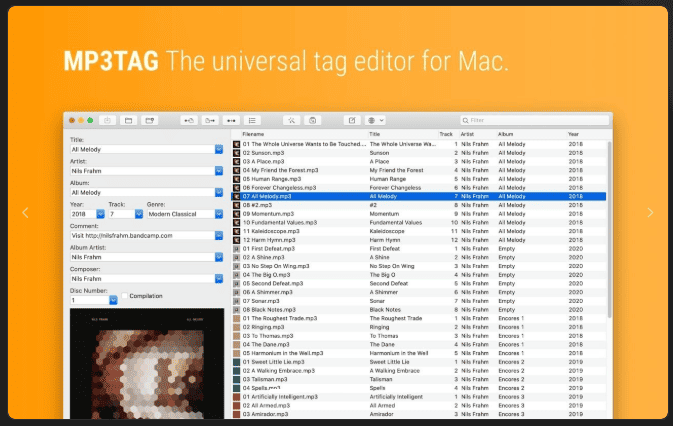Sort by the Year column header
Screen dimensions: 673x426
coord(573,134)
